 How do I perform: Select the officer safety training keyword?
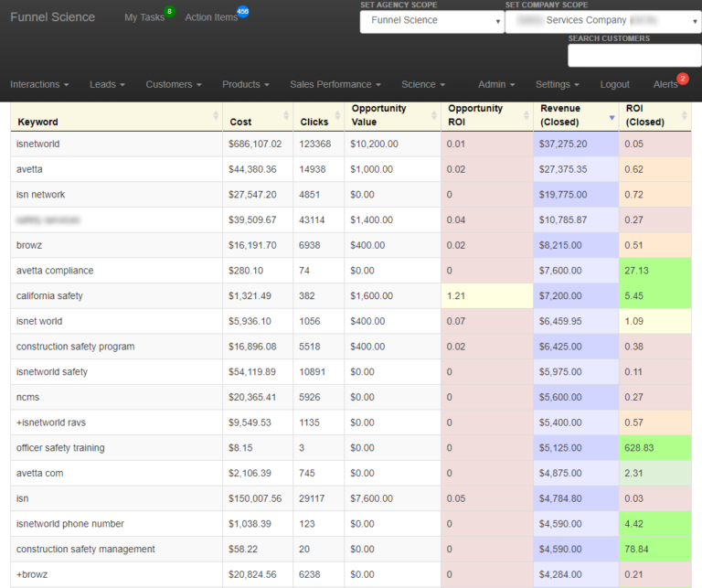(116, 448)
